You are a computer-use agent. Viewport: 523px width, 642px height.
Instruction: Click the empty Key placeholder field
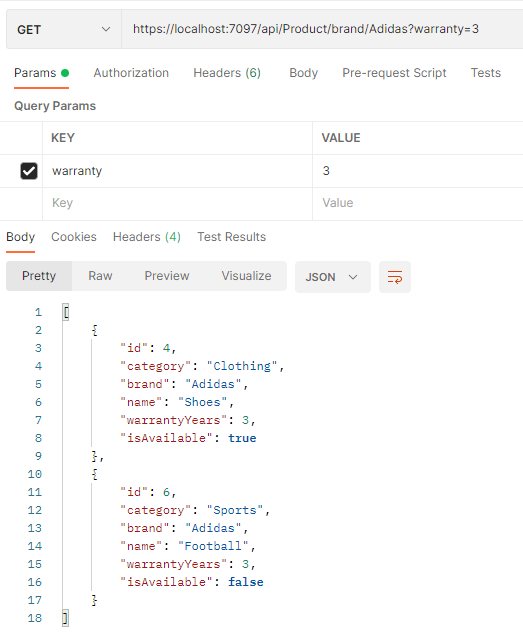coord(177,203)
